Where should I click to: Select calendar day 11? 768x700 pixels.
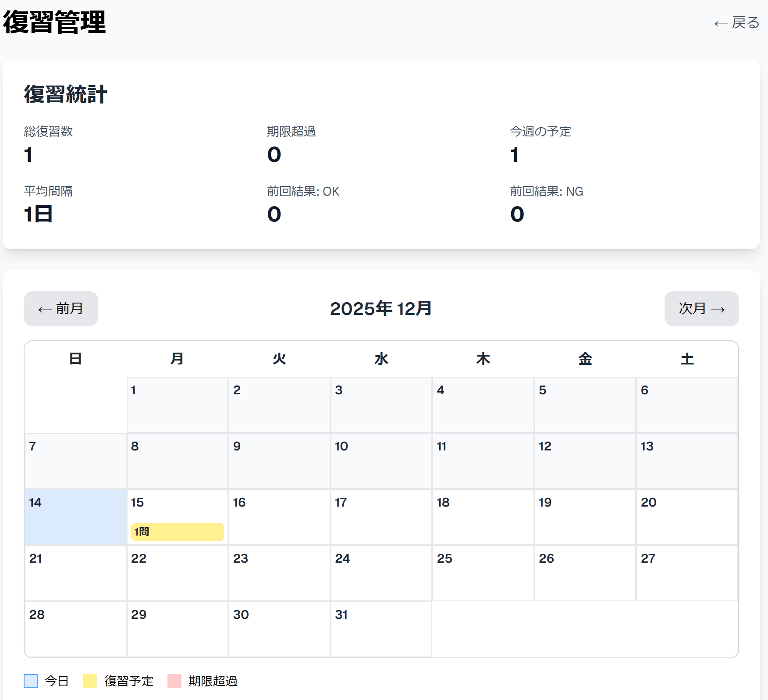tap(483, 461)
